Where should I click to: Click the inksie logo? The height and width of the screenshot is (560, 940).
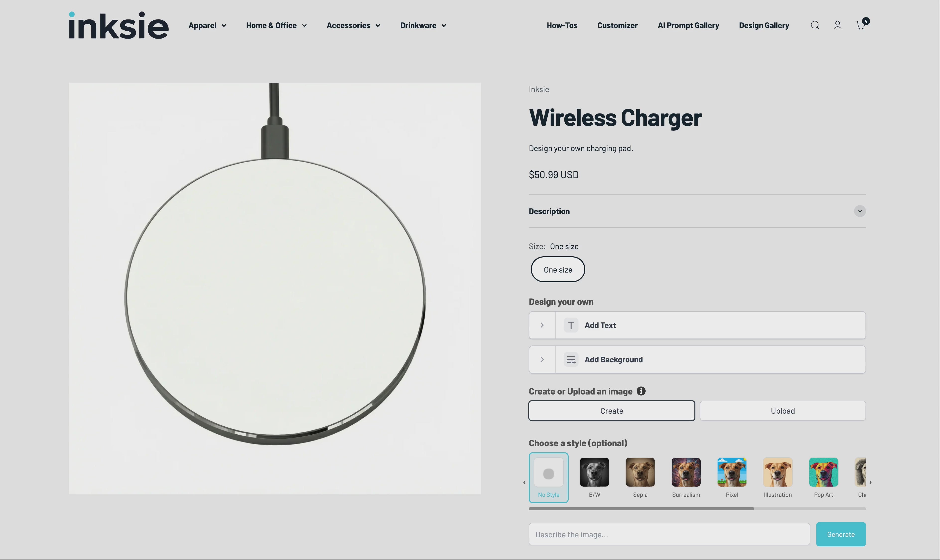click(x=119, y=25)
